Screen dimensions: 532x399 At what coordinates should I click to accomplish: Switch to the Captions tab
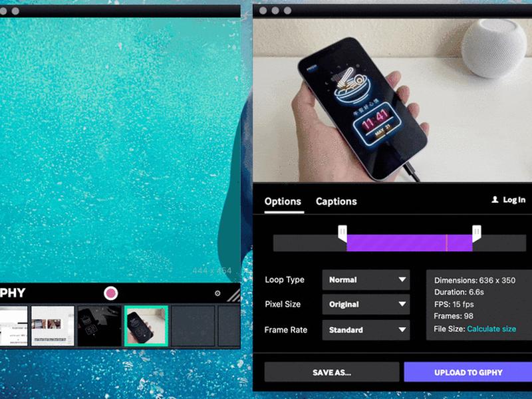point(336,201)
